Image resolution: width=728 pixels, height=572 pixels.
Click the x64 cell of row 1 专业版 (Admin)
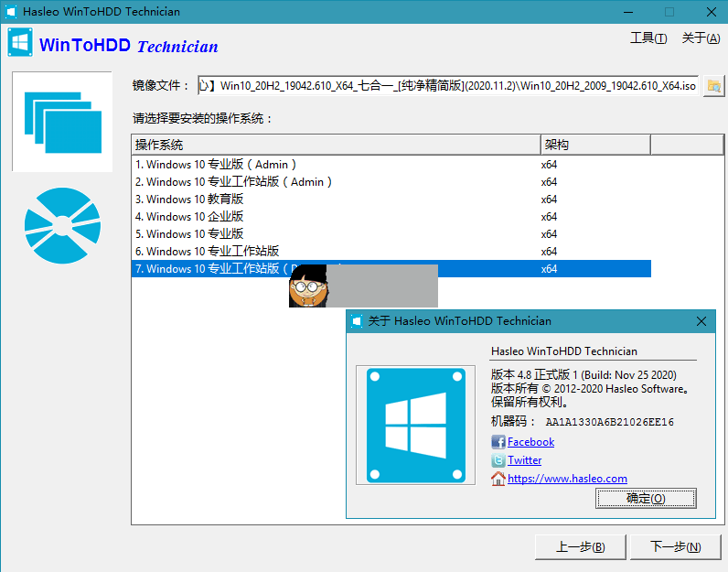point(549,165)
